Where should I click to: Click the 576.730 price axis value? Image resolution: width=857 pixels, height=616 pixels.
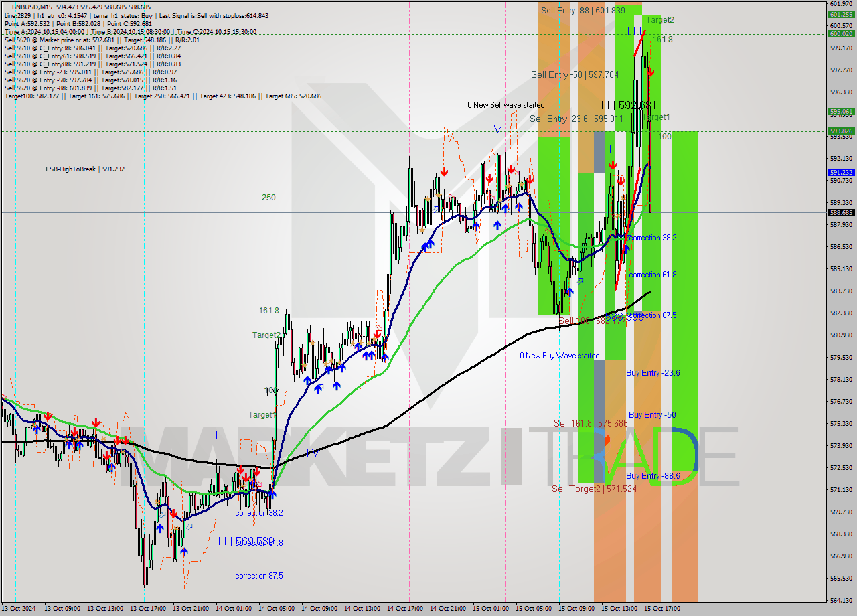[x=841, y=401]
